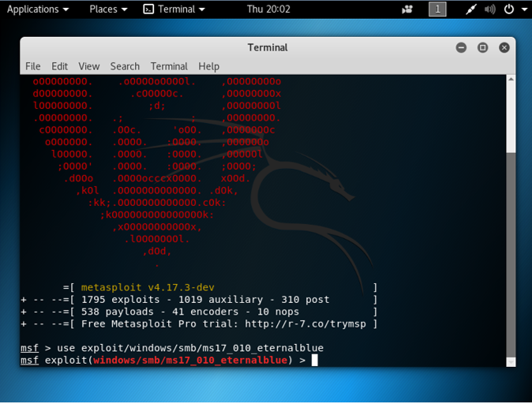This screenshot has height=404, width=532.
Task: Click the '1795 exploits' text
Action: tap(120, 300)
